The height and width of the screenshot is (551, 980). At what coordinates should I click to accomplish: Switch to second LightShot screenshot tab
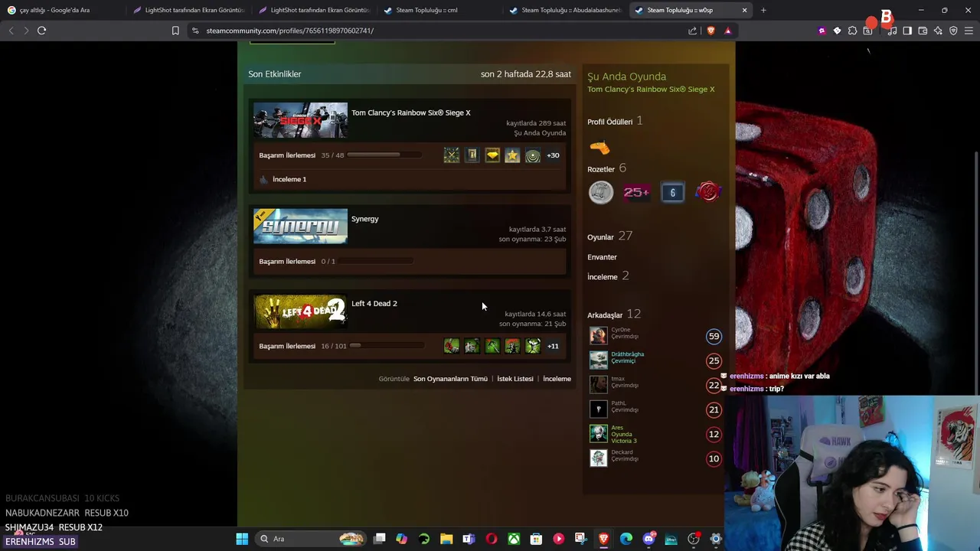(314, 10)
